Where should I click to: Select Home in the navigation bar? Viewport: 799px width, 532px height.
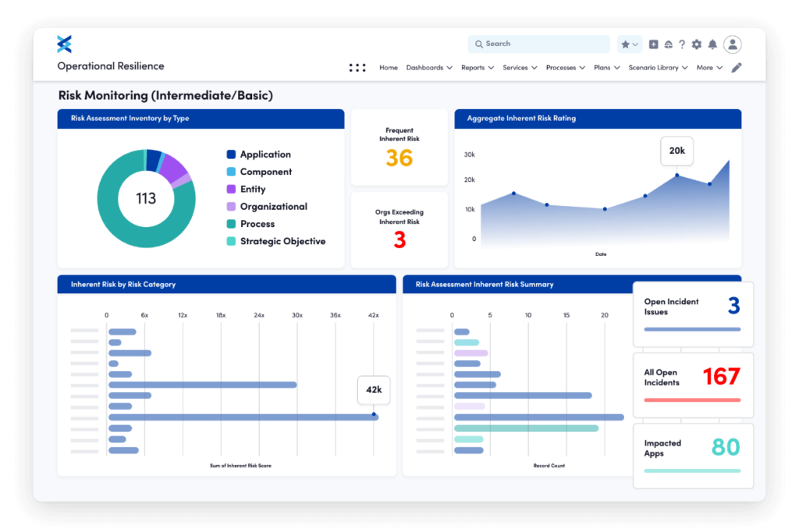tap(389, 67)
